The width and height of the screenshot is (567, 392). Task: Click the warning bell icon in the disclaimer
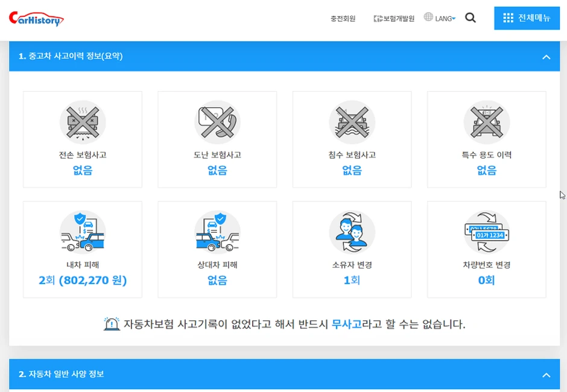(112, 323)
